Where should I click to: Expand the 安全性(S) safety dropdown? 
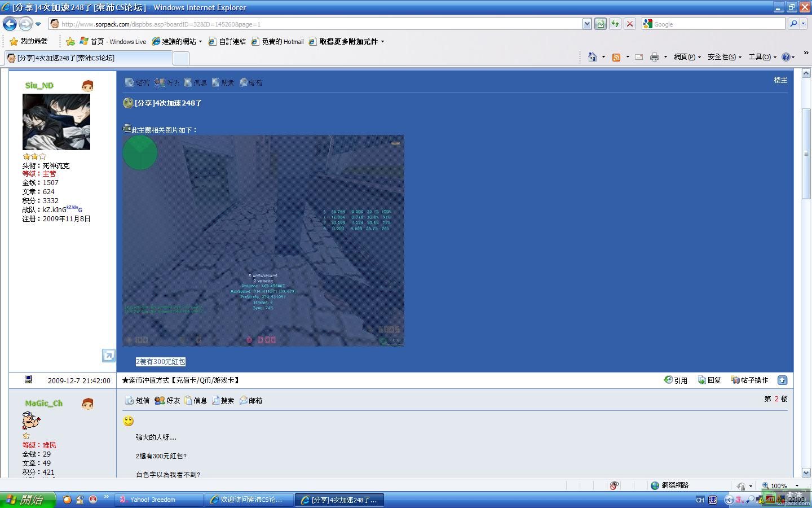(724, 57)
